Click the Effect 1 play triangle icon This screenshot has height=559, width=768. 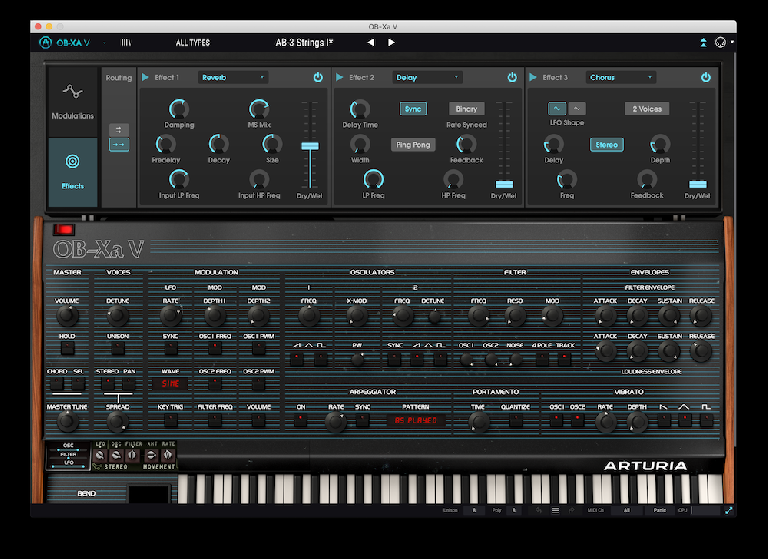tap(145, 77)
